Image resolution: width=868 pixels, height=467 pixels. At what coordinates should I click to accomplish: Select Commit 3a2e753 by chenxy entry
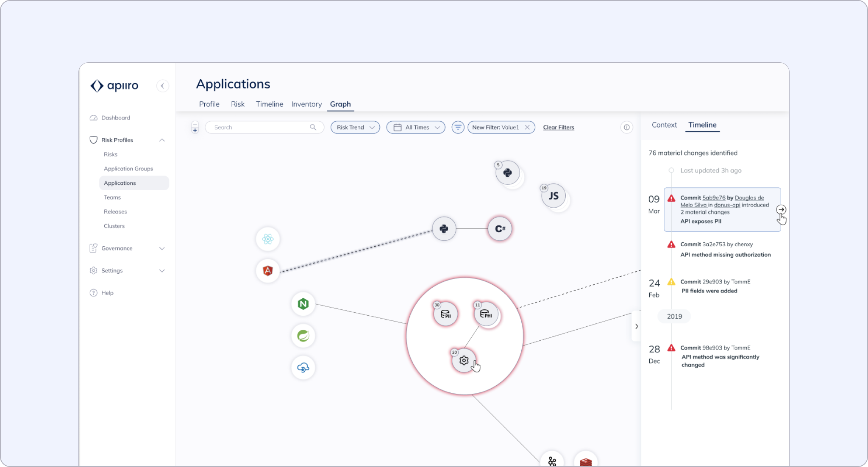click(726, 250)
